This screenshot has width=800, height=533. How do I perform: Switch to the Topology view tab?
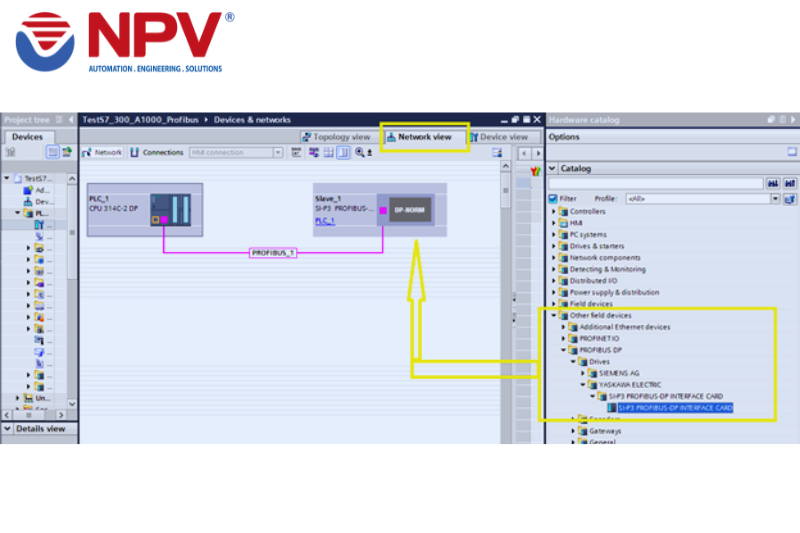tap(335, 137)
